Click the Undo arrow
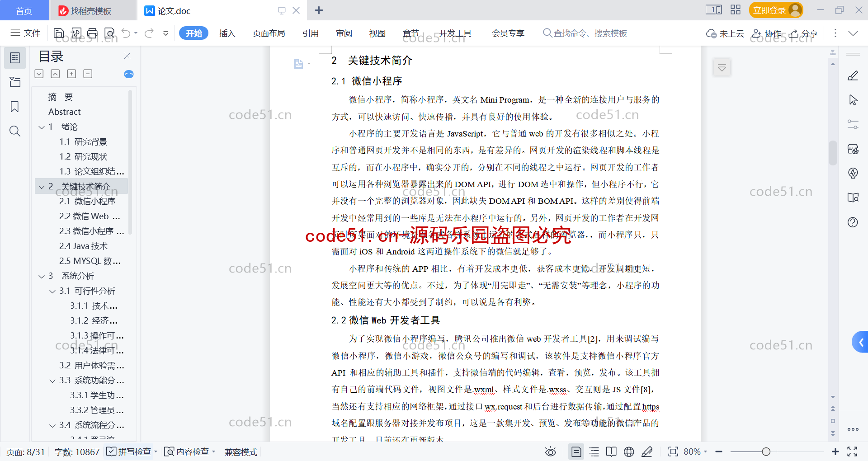This screenshot has height=461, width=868. [x=126, y=33]
